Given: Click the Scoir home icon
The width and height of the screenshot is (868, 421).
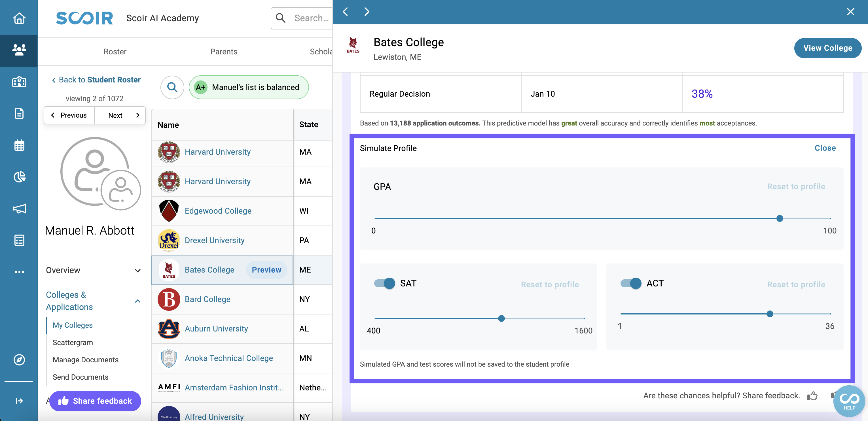Looking at the screenshot, I should click(19, 18).
